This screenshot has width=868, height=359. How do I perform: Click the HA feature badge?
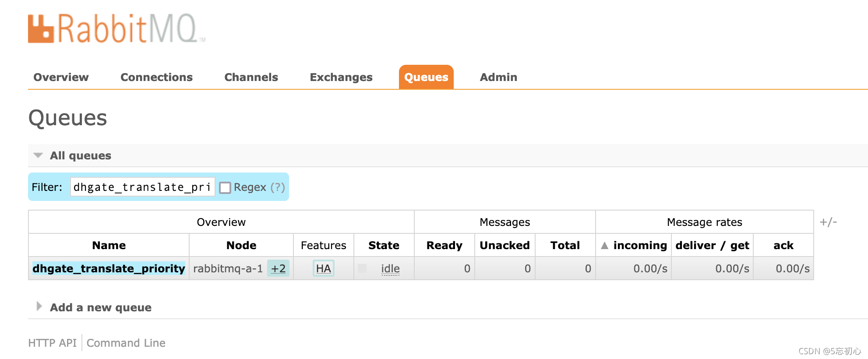tap(324, 268)
